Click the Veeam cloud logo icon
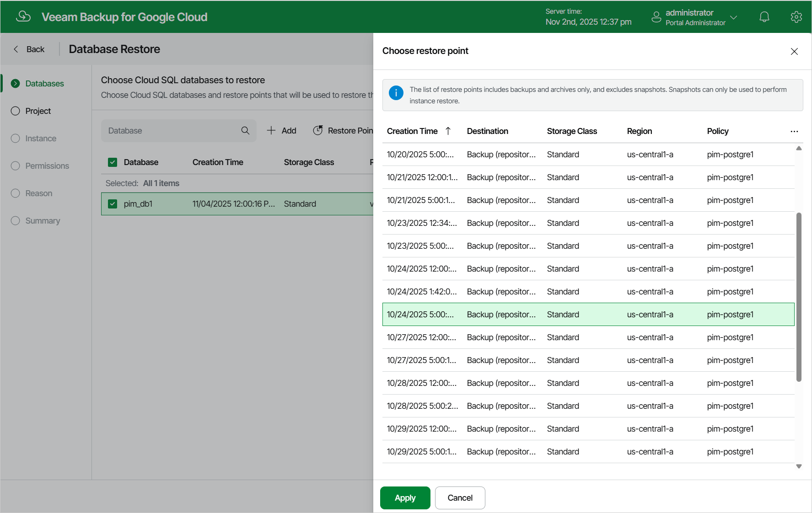The width and height of the screenshot is (812, 513). (23, 16)
